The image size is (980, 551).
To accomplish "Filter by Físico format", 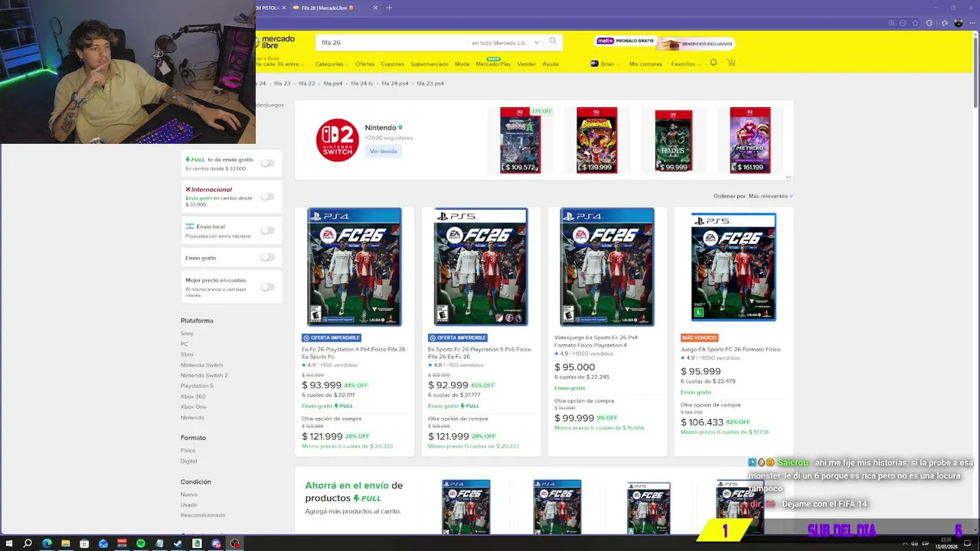I will pos(188,451).
